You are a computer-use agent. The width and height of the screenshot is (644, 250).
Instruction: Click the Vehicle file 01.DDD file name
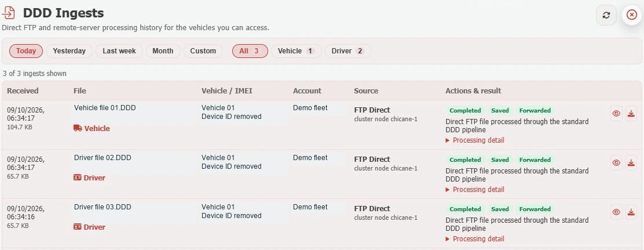click(x=105, y=108)
